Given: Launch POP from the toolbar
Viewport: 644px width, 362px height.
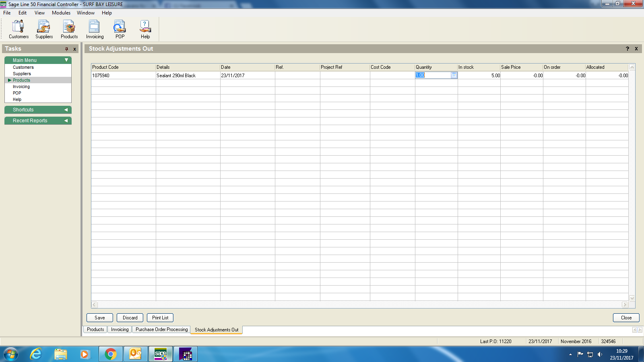Looking at the screenshot, I should pyautogui.click(x=120, y=29).
